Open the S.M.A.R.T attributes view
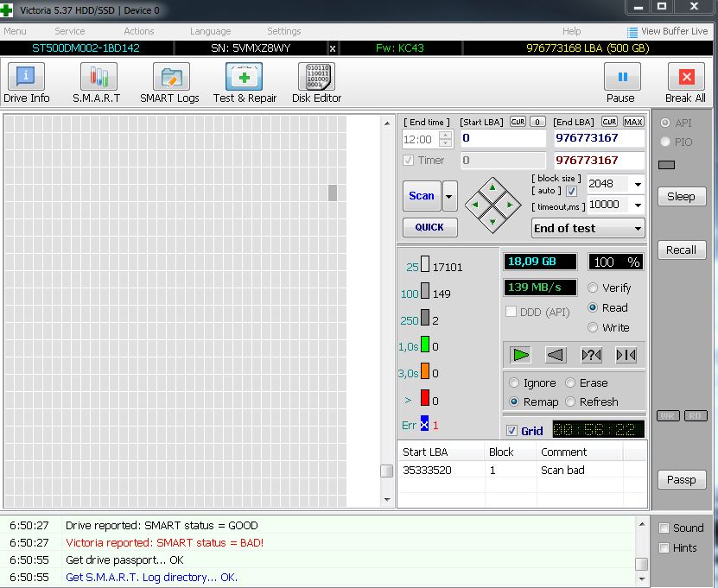Screen dimensions: 718x588 pyautogui.click(x=98, y=83)
